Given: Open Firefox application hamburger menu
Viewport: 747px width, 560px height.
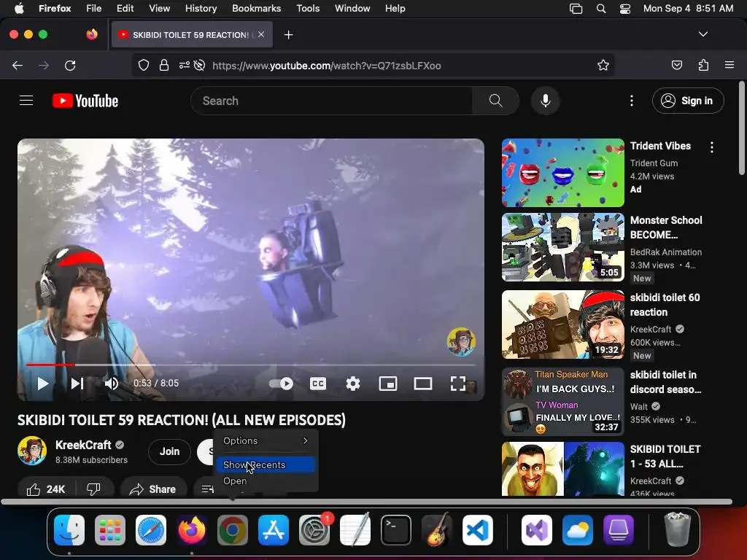Looking at the screenshot, I should coord(729,65).
